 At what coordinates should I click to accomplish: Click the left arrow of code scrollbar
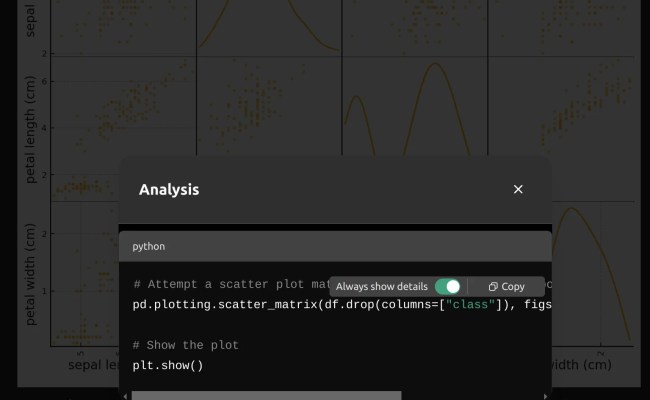click(125, 396)
